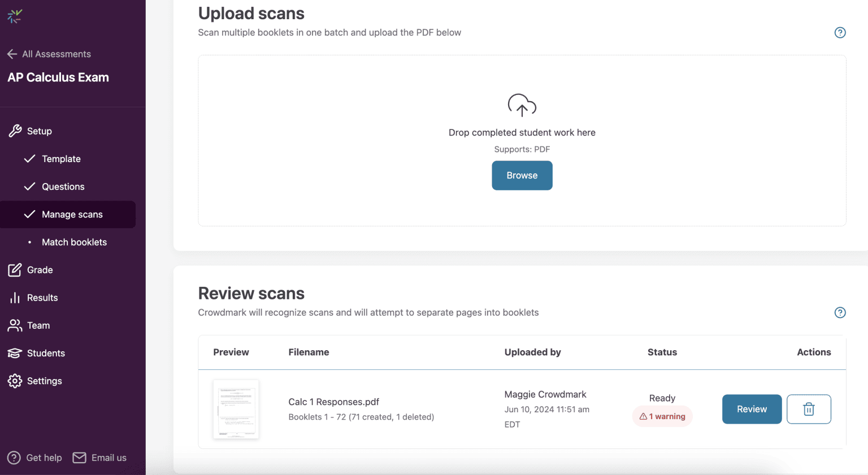Click Get help at the sidebar bottom

tap(35, 457)
